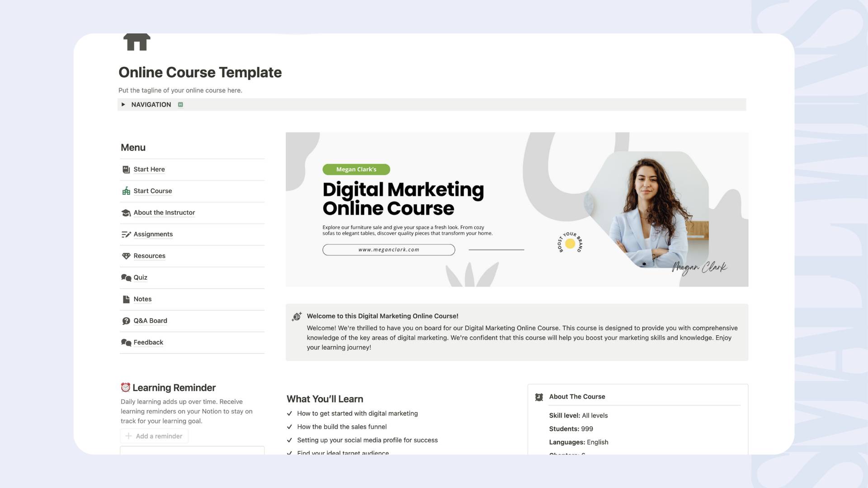868x488 pixels.
Task: Click the Feedback chat icon
Action: click(126, 343)
